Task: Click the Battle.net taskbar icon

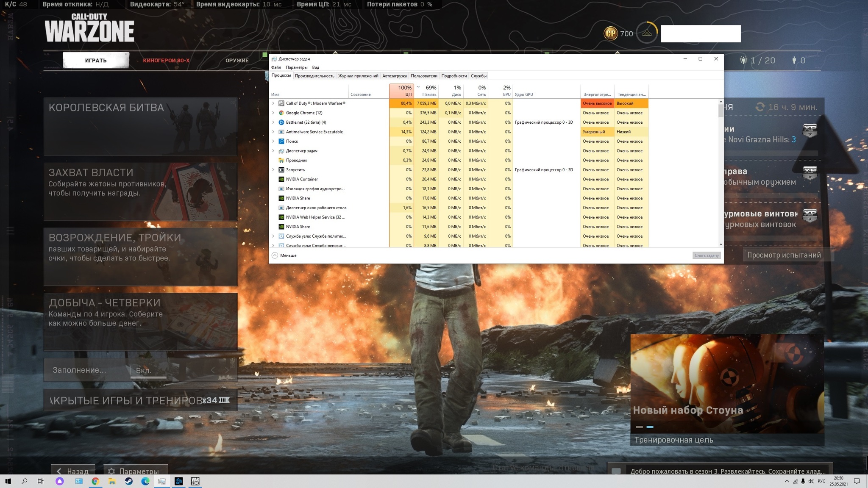Action: [178, 481]
